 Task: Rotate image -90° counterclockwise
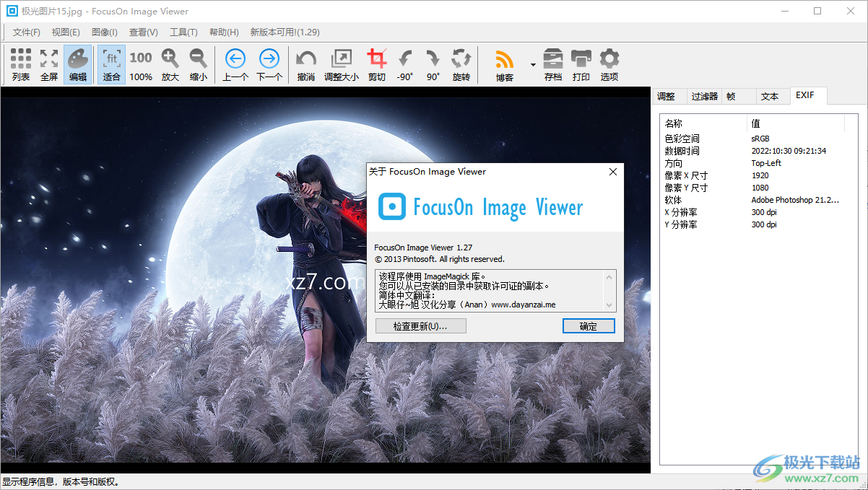[405, 65]
